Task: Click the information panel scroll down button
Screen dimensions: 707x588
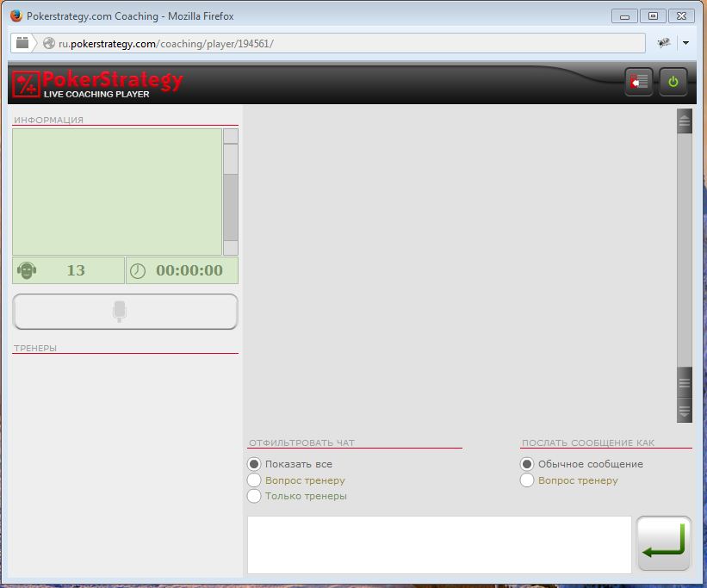Action: tap(231, 249)
